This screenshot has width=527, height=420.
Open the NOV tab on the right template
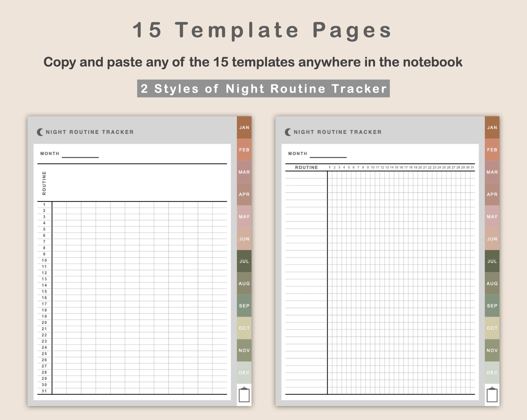pos(492,350)
